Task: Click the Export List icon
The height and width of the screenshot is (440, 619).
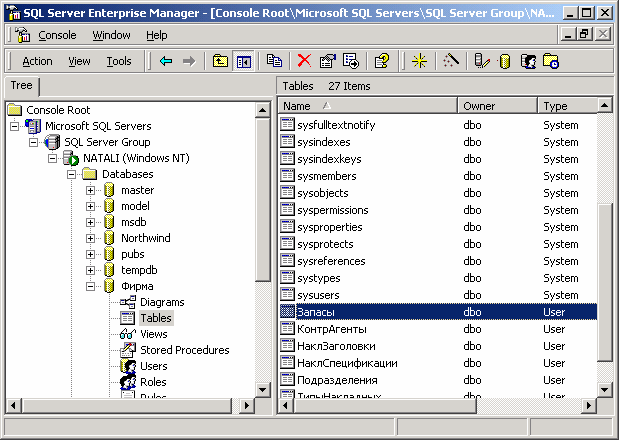Action: pos(351,61)
